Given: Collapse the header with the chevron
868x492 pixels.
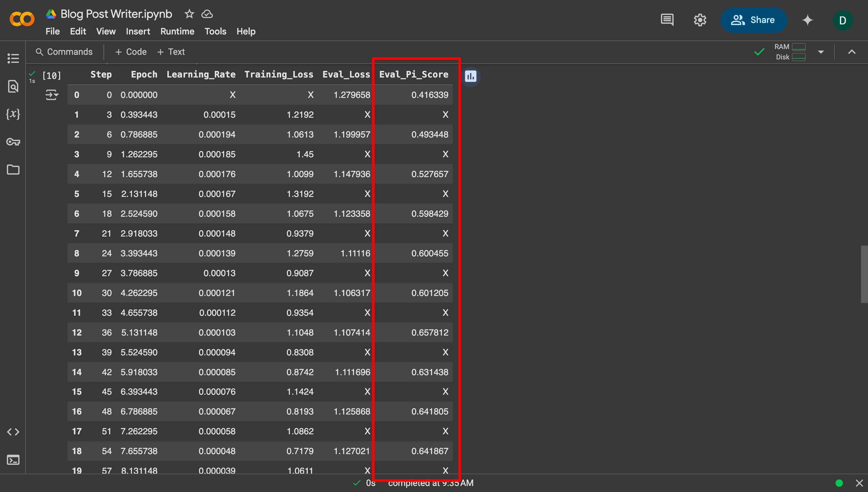Looking at the screenshot, I should pyautogui.click(x=852, y=52).
